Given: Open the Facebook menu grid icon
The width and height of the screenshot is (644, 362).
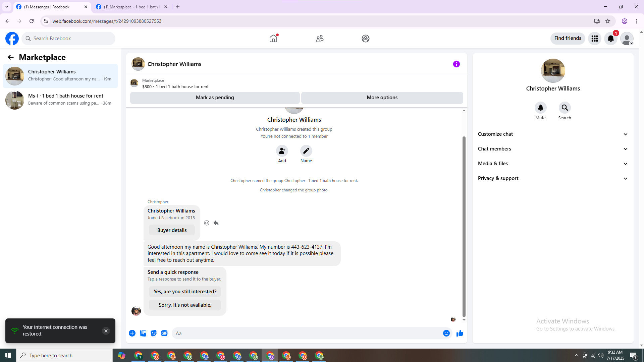Looking at the screenshot, I should pos(595,39).
